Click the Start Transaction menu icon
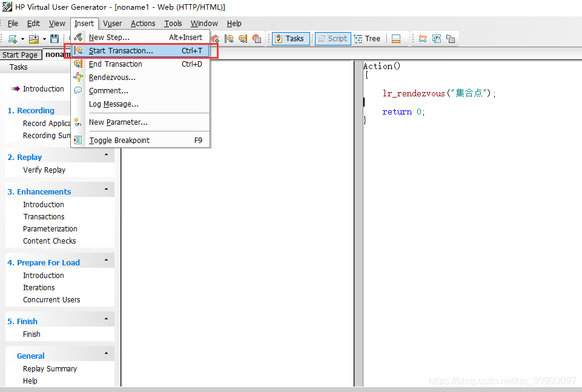Image resolution: width=582 pixels, height=392 pixels. pos(78,50)
